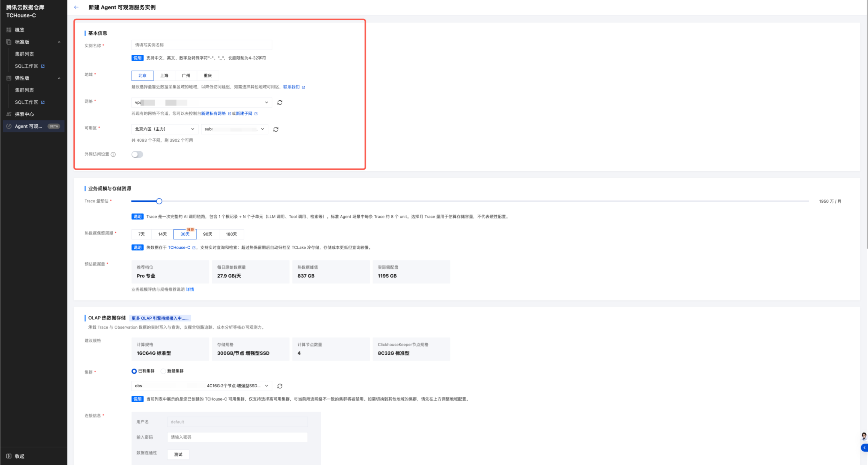Screen dimensions: 868x465
Task: Click 收起 to collapse the sidebar
Action: pos(20,456)
